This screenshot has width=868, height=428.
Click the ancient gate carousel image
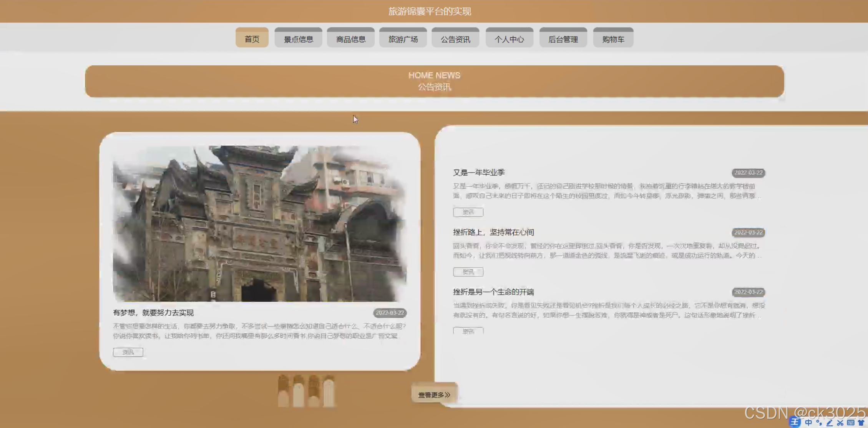pos(259,223)
